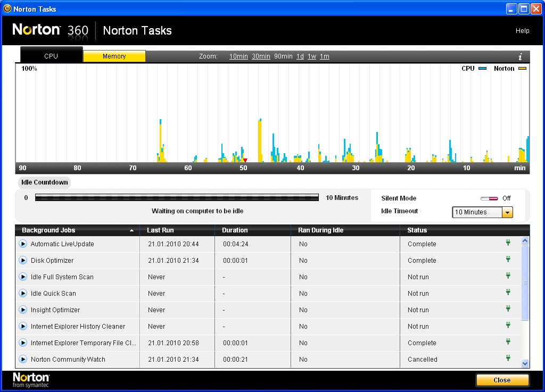
Task: Open graph info icon
Action: (x=521, y=56)
